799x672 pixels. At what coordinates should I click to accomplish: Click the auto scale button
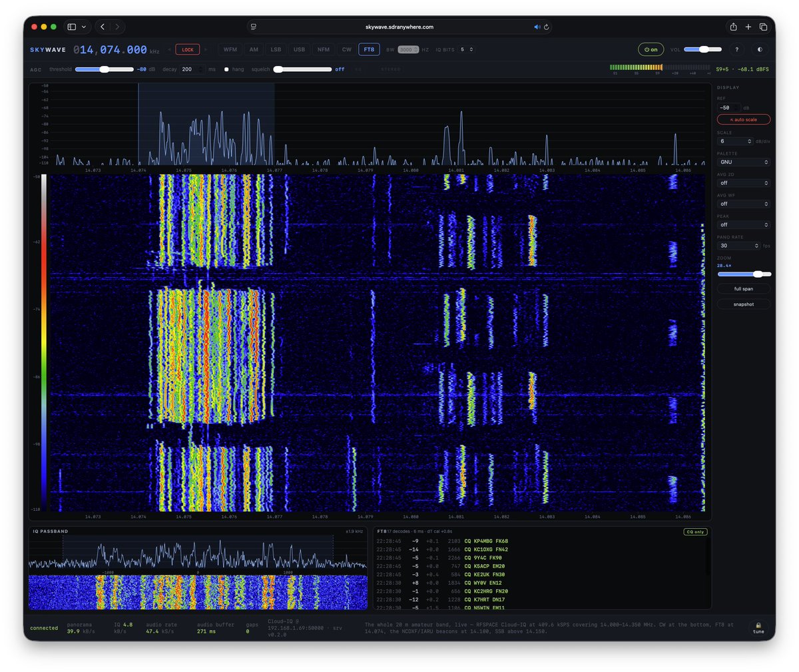coord(744,120)
